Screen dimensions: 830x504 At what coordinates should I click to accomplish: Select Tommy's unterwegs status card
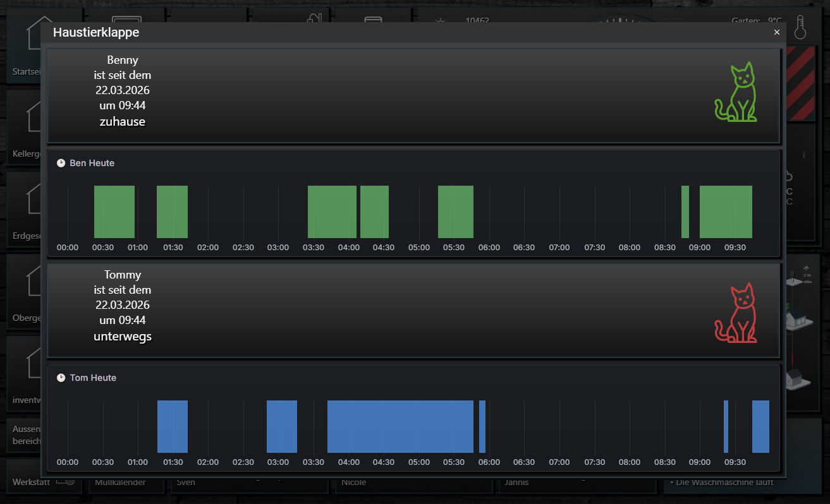pyautogui.click(x=413, y=310)
